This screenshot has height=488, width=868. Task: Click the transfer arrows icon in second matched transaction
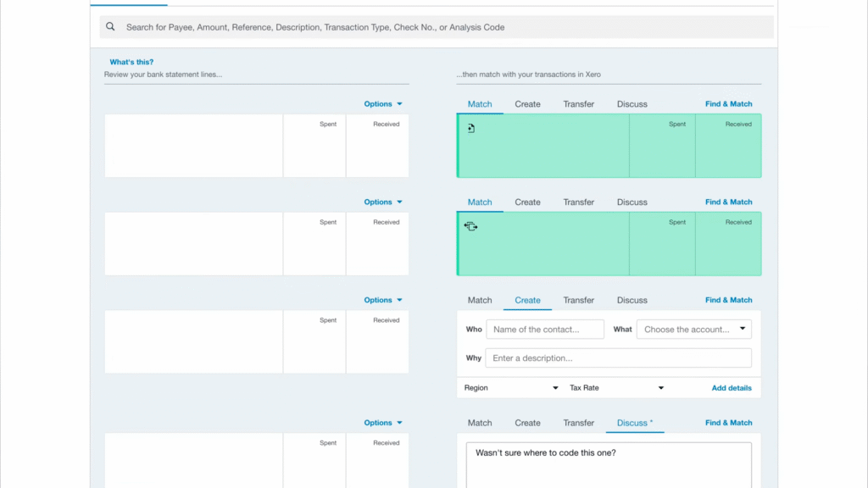pos(471,226)
